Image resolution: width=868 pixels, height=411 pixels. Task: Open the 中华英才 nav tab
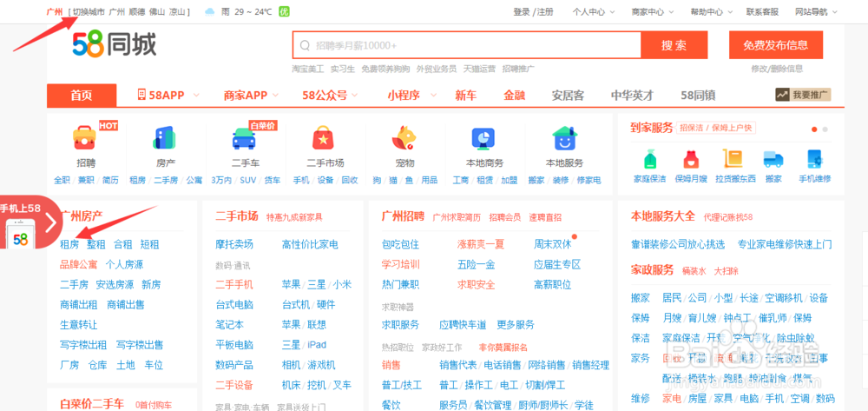point(632,96)
